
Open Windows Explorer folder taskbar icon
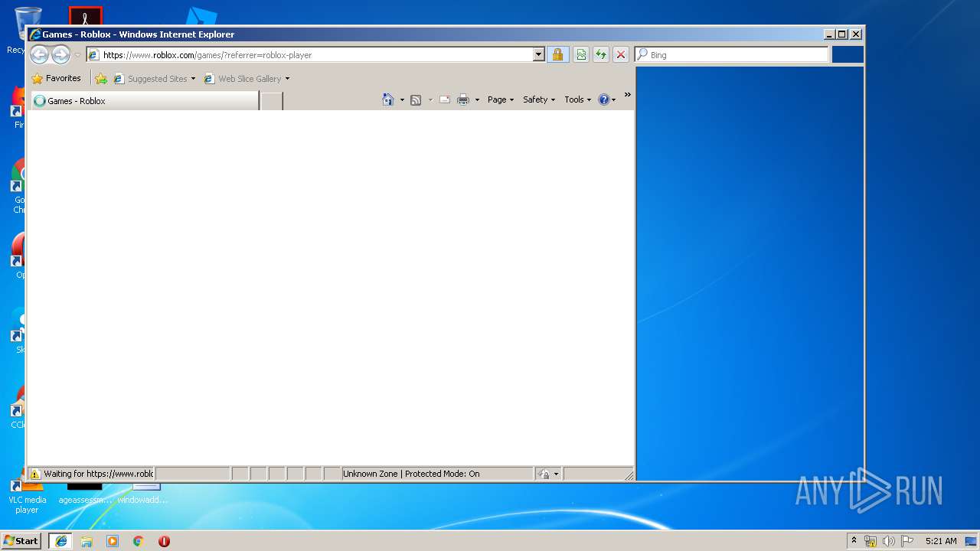tap(87, 541)
